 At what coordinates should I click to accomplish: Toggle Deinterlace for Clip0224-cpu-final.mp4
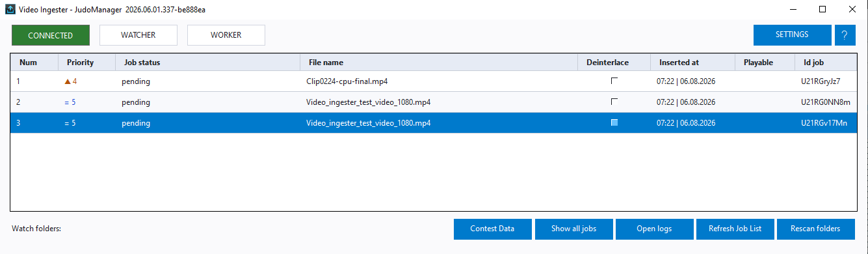pyautogui.click(x=614, y=81)
